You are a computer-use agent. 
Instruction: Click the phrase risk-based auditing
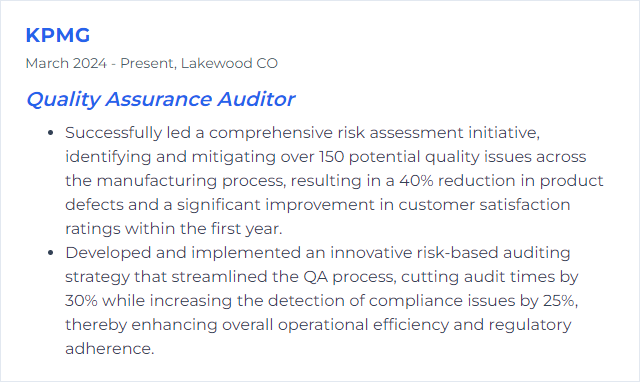point(493,253)
